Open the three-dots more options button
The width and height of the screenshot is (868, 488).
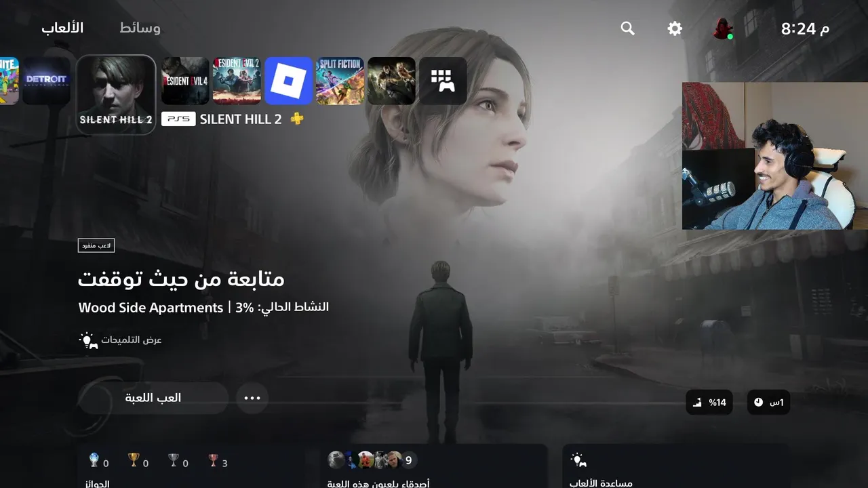point(252,398)
